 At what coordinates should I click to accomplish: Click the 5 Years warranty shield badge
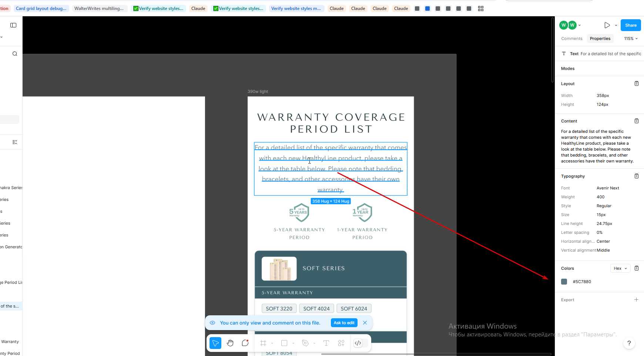[299, 212]
